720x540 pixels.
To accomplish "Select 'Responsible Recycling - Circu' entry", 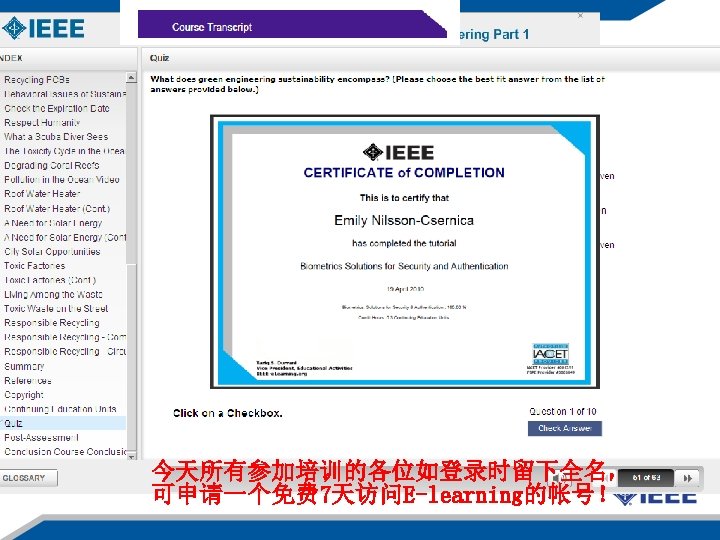I will [x=64, y=352].
